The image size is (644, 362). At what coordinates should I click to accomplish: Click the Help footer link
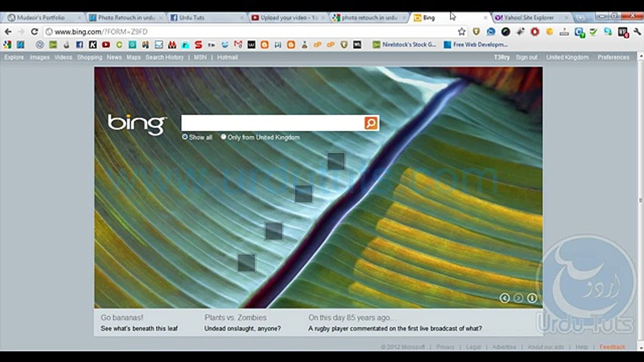582,347
